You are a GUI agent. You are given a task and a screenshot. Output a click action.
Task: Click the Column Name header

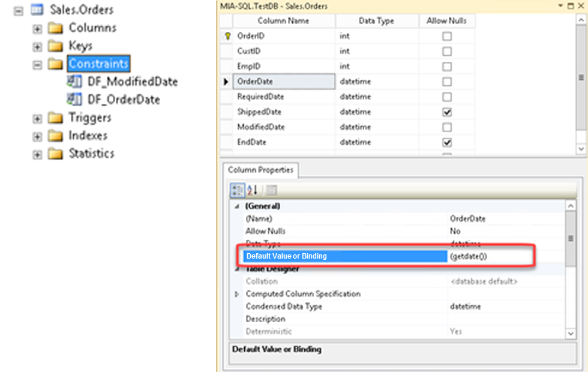(283, 21)
